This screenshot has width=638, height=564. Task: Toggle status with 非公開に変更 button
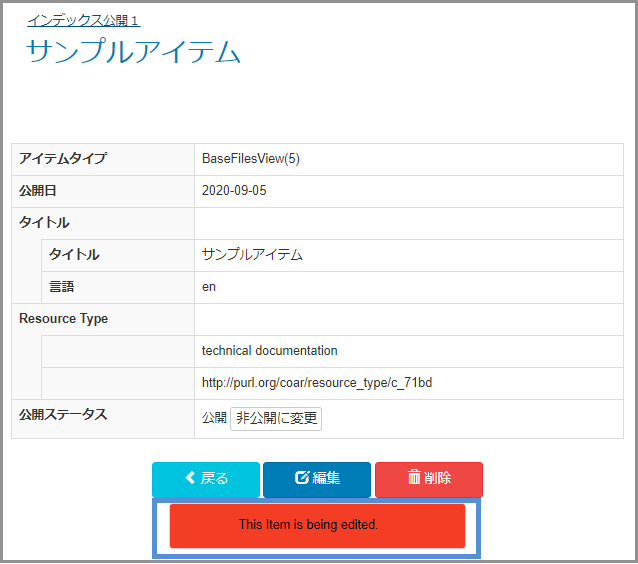pyautogui.click(x=276, y=419)
